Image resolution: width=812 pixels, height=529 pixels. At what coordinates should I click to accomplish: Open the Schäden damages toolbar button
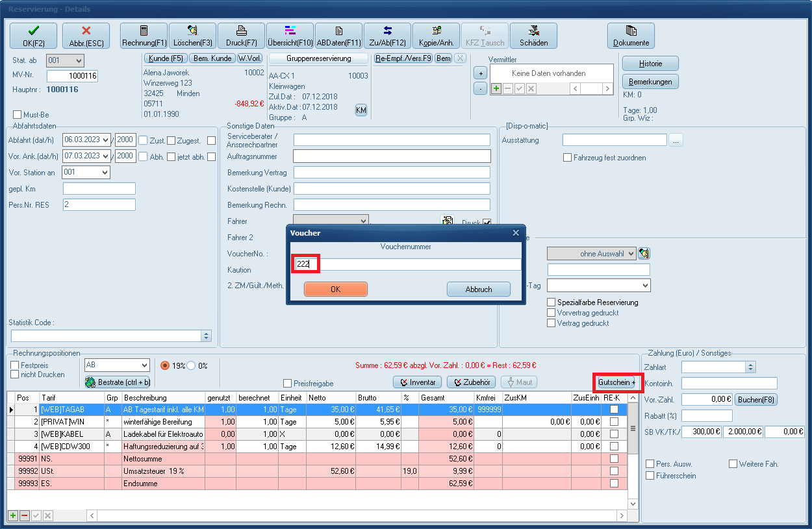click(x=533, y=36)
